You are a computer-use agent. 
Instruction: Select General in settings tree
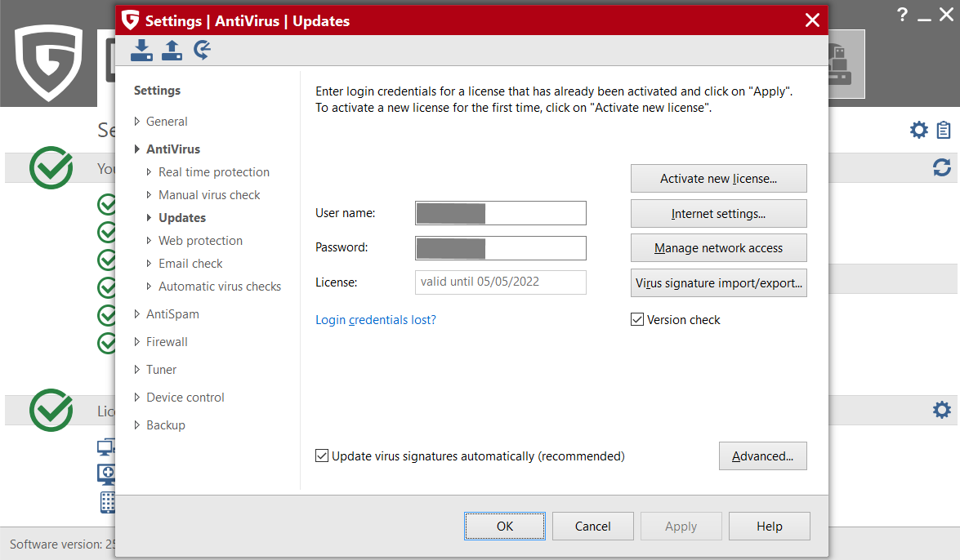(x=167, y=121)
